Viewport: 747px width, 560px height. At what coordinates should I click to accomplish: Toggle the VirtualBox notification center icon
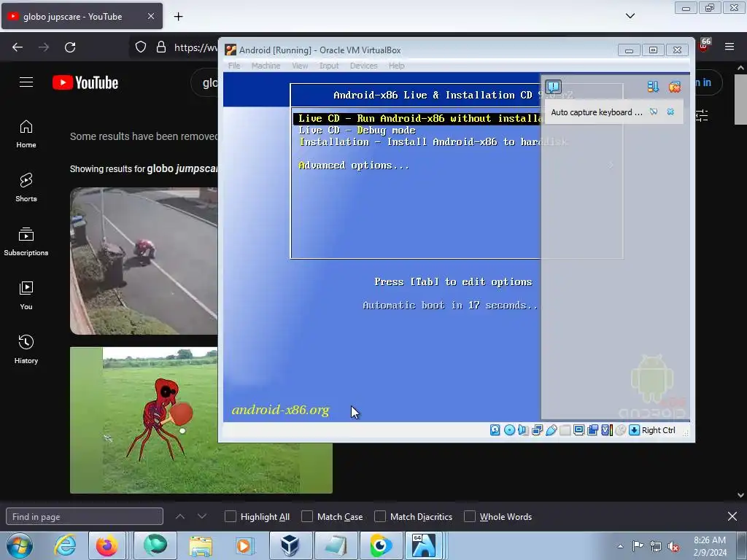pos(553,87)
